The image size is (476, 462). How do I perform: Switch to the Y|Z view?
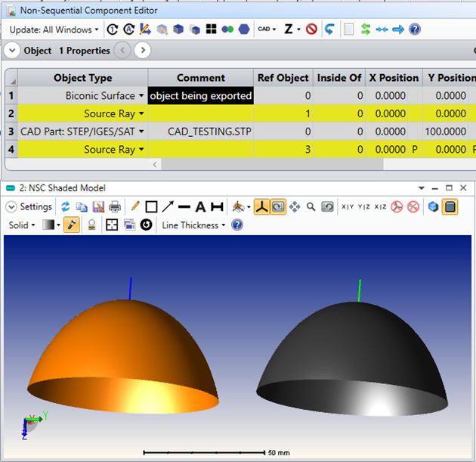click(x=364, y=207)
